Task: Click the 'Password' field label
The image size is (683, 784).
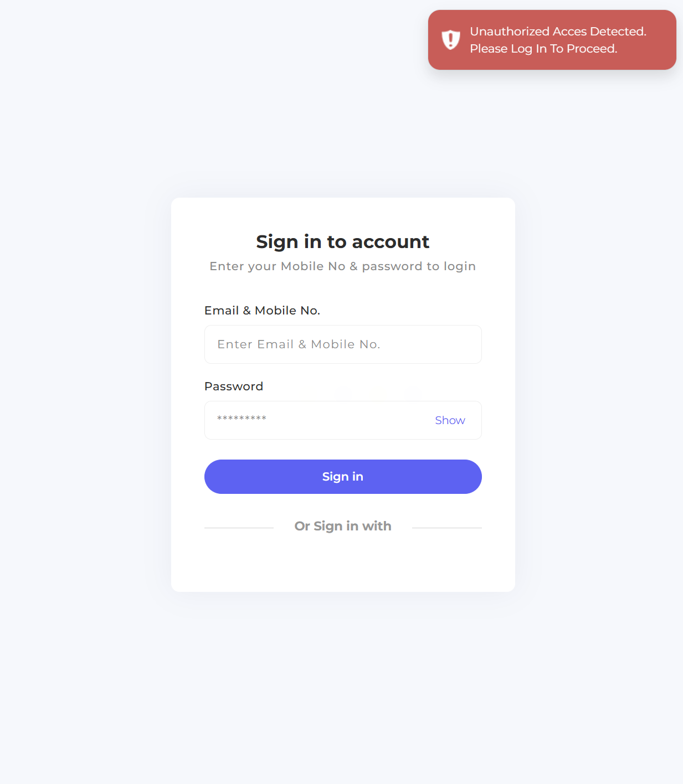Action: 233,386
